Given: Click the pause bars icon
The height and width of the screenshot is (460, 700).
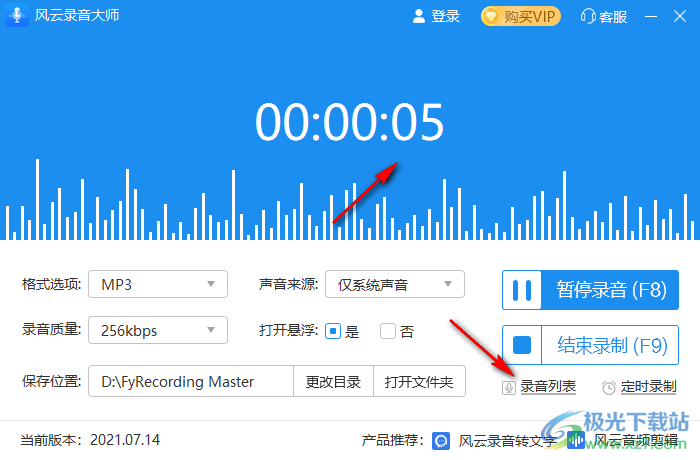Looking at the screenshot, I should tap(522, 290).
